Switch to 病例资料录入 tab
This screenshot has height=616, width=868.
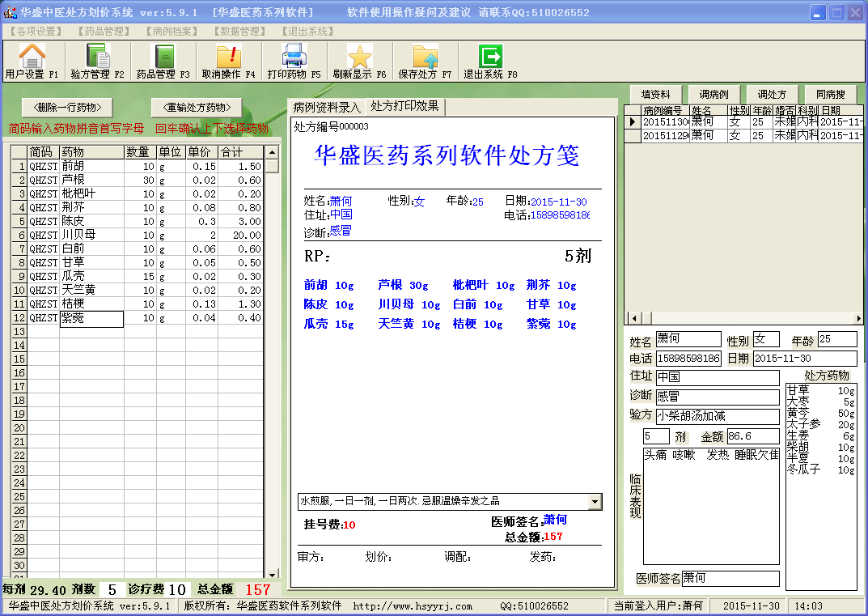pos(326,107)
